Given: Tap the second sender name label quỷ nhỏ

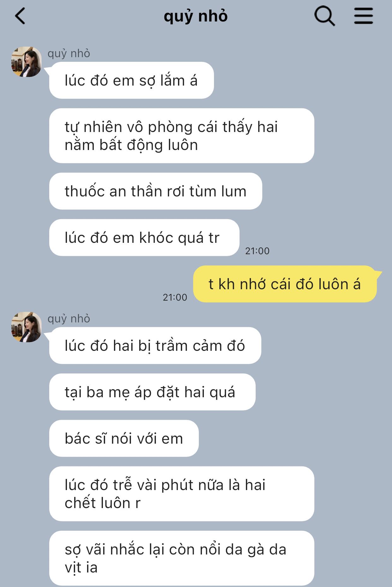Looking at the screenshot, I should coord(69,319).
